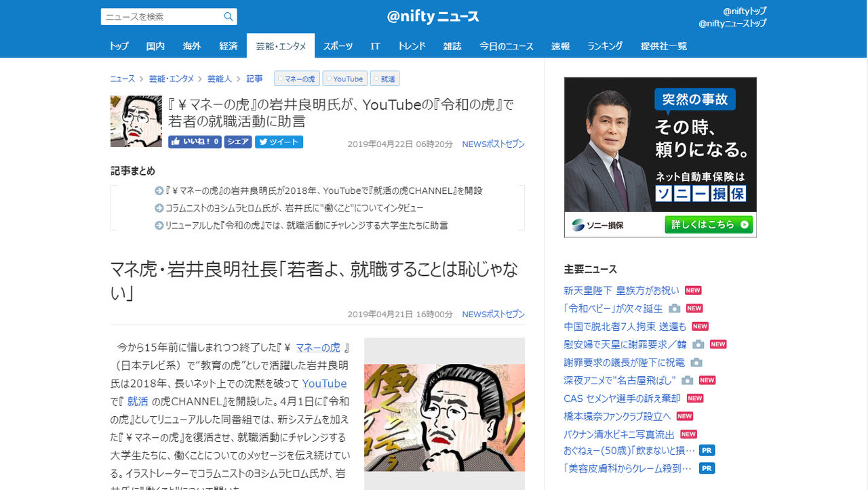Open 「令和ベビー」が次々誕生 headline
Image resolution: width=868 pixels, height=490 pixels.
[x=613, y=308]
